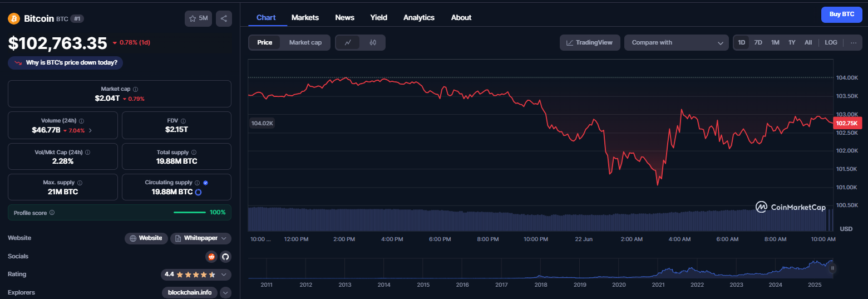The width and height of the screenshot is (868, 299).
Task: Open the chart options three-dot menu
Action: tap(854, 42)
